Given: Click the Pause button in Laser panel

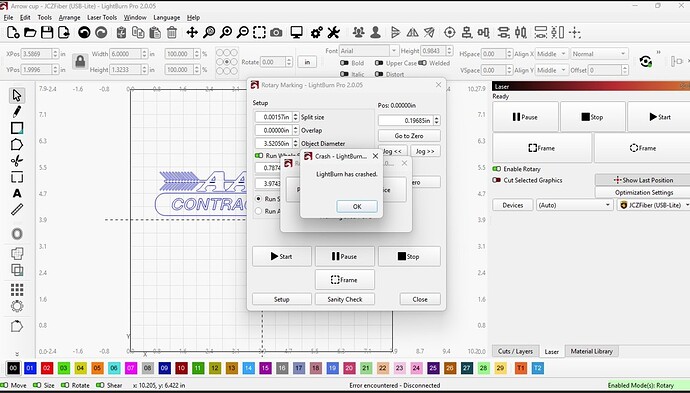Looking at the screenshot, I should click(525, 117).
